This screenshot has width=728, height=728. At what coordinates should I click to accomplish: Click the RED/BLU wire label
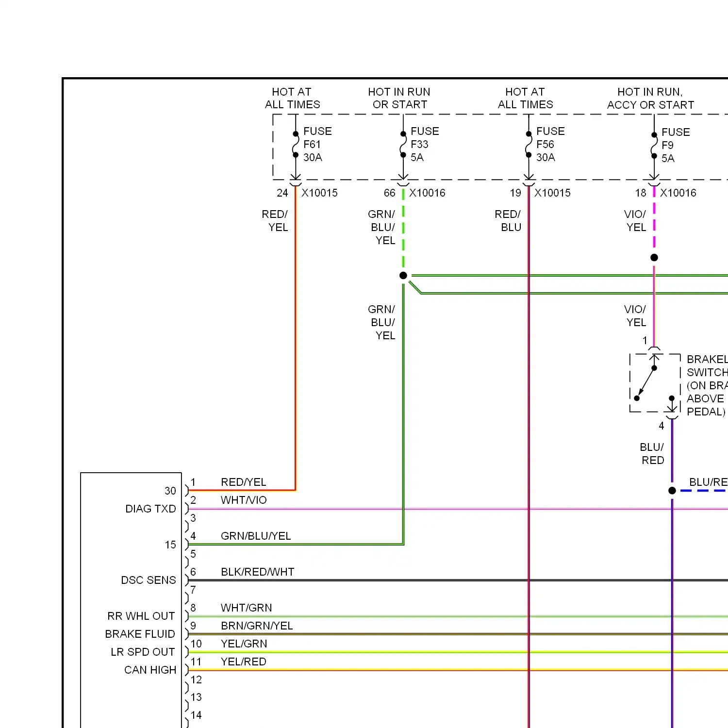coord(508,221)
